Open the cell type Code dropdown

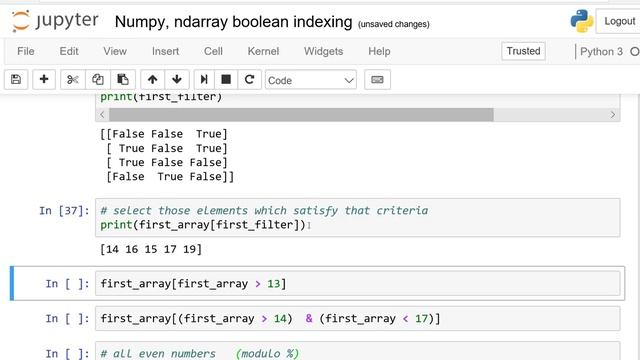click(x=311, y=80)
